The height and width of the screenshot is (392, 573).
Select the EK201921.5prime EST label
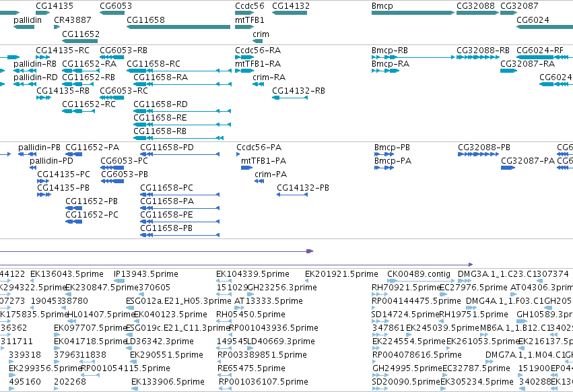341,274
